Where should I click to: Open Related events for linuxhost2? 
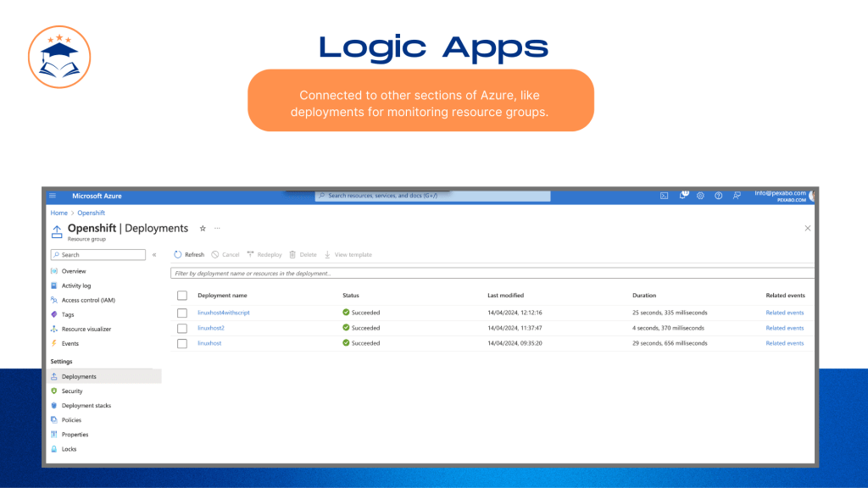[x=784, y=328]
